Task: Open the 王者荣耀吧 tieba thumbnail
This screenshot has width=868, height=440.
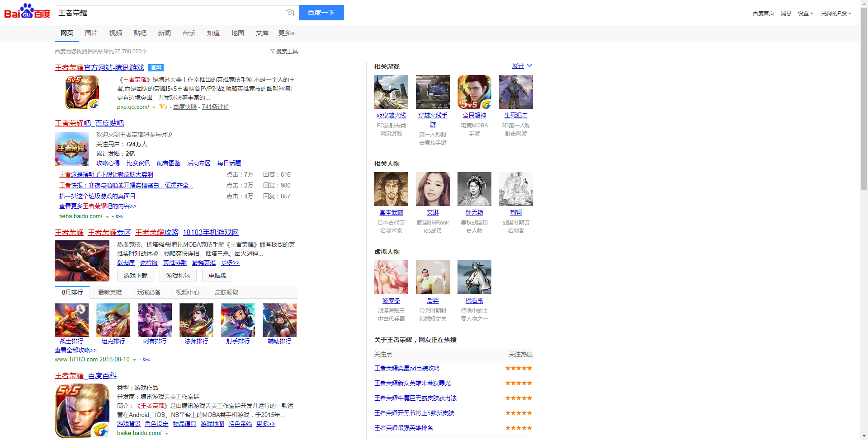Action: coord(71,149)
